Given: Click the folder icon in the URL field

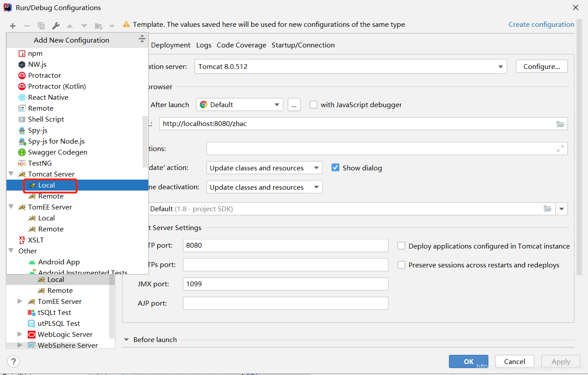Looking at the screenshot, I should [560, 124].
